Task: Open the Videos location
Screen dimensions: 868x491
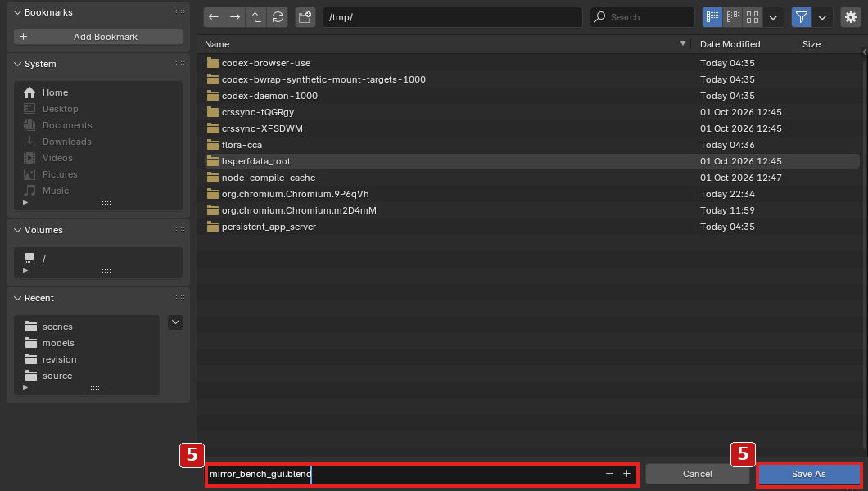Action: pyautogui.click(x=98, y=158)
